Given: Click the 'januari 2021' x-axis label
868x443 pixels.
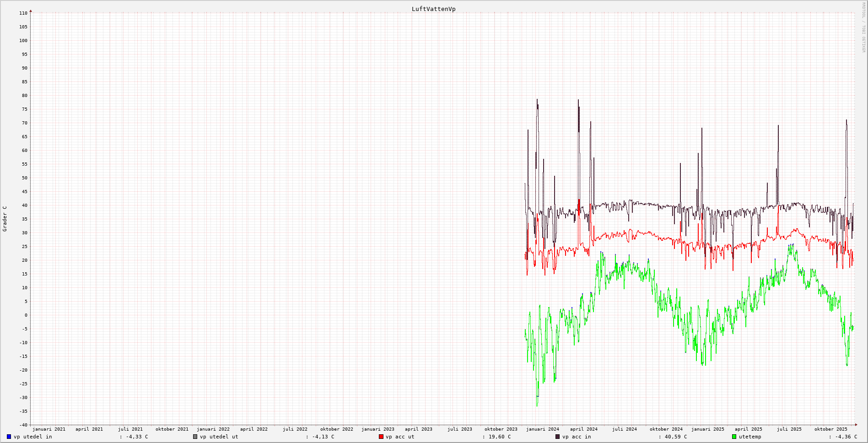Looking at the screenshot, I should tap(49, 429).
